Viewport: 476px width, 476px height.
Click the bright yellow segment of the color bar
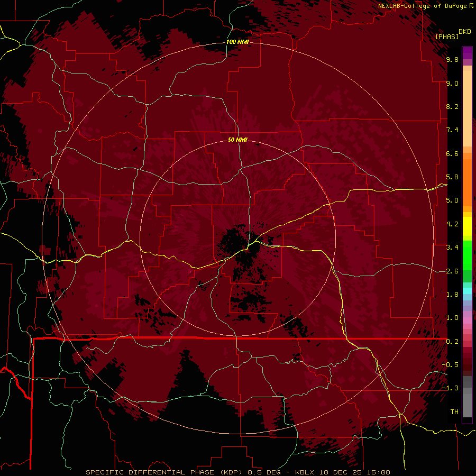467,226
